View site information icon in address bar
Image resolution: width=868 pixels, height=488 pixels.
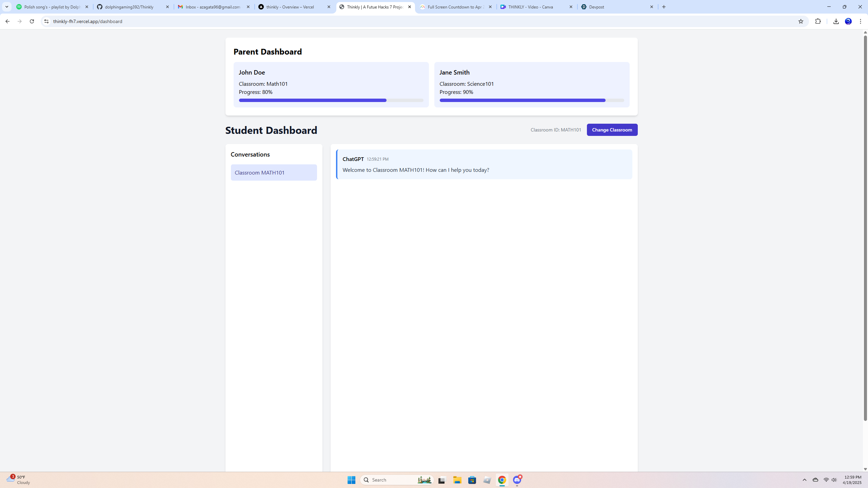(46, 21)
